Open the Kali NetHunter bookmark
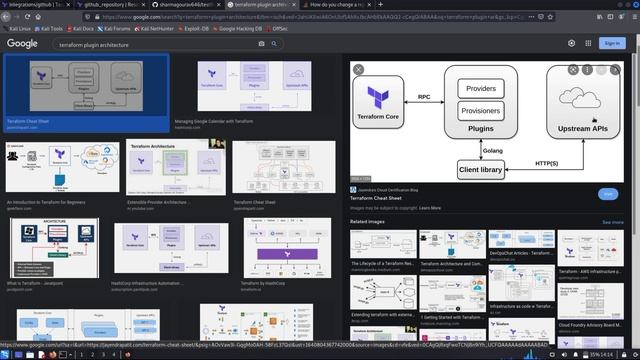 (154, 29)
